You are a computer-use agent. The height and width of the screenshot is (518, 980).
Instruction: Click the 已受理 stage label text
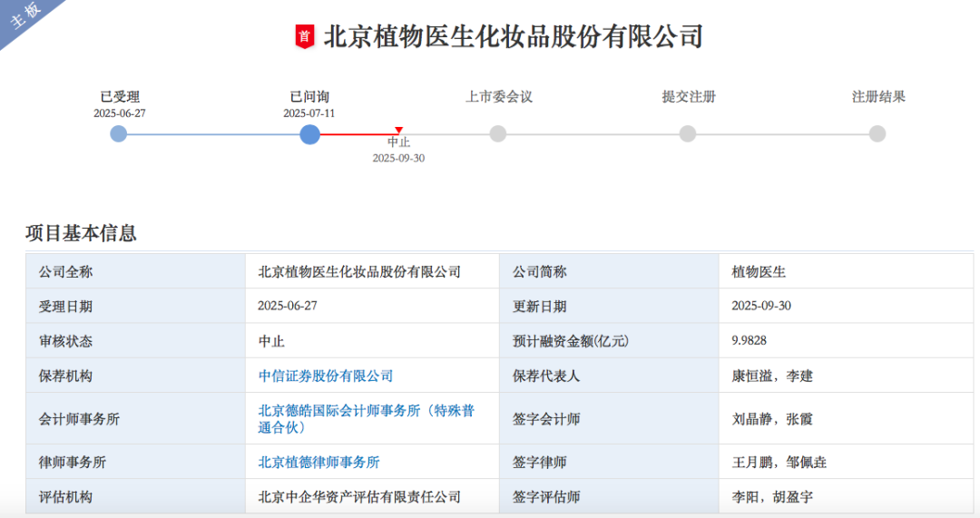119,97
